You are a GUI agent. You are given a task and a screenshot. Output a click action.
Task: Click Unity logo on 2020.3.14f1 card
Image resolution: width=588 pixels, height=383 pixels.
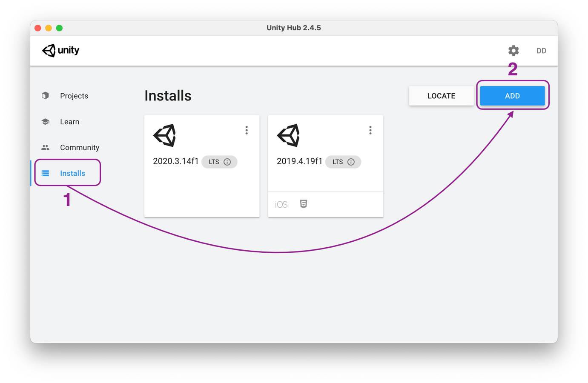tap(164, 135)
